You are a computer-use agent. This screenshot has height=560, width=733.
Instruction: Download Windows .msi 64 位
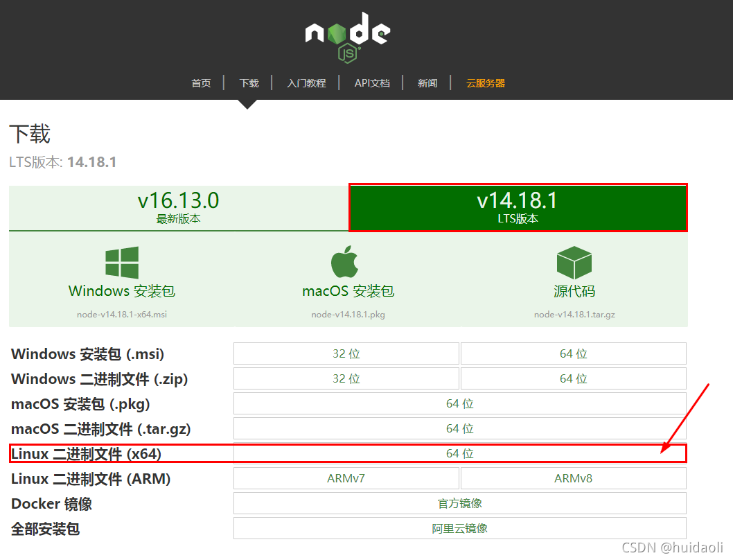click(574, 353)
